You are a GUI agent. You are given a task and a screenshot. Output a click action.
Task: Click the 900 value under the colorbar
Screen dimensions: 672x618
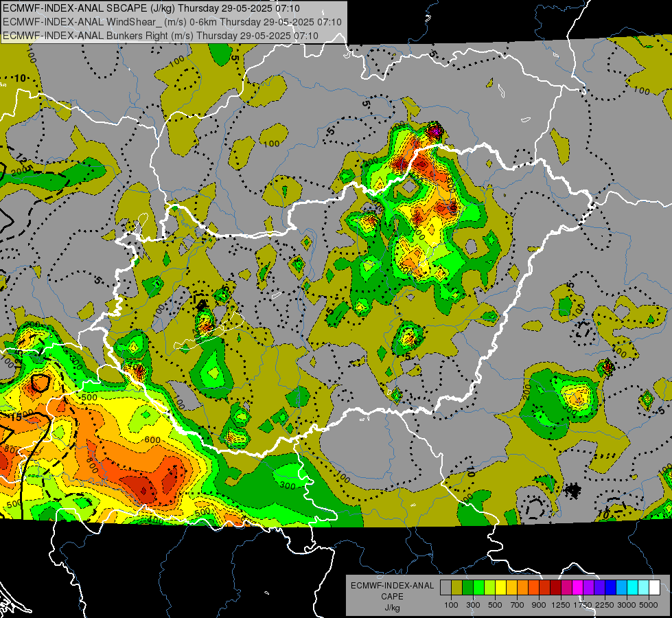tap(539, 605)
